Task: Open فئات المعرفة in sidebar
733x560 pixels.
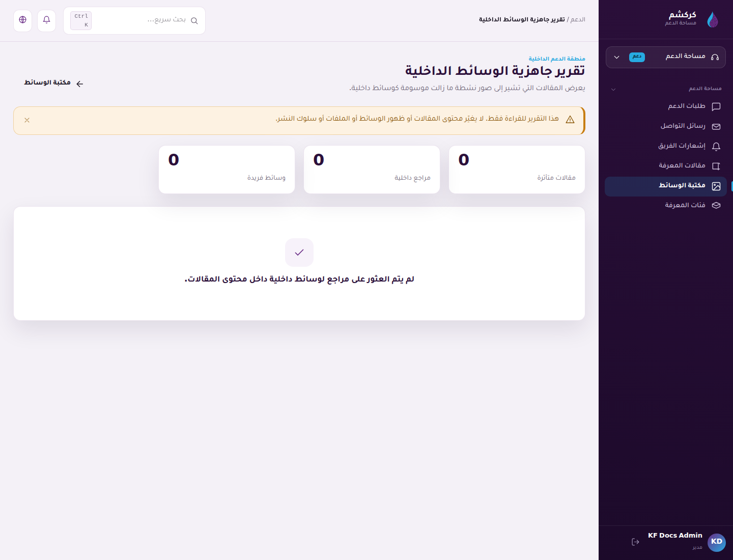Action: tap(666, 205)
